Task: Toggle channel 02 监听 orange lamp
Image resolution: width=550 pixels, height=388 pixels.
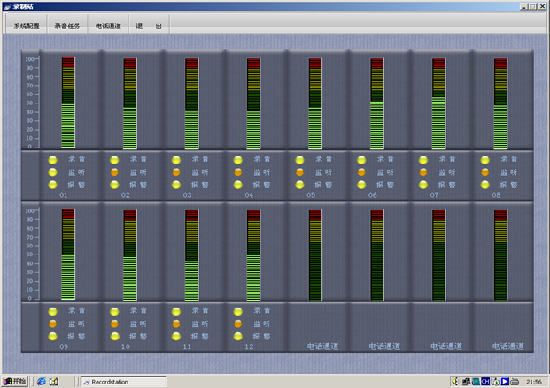Action: (x=115, y=172)
